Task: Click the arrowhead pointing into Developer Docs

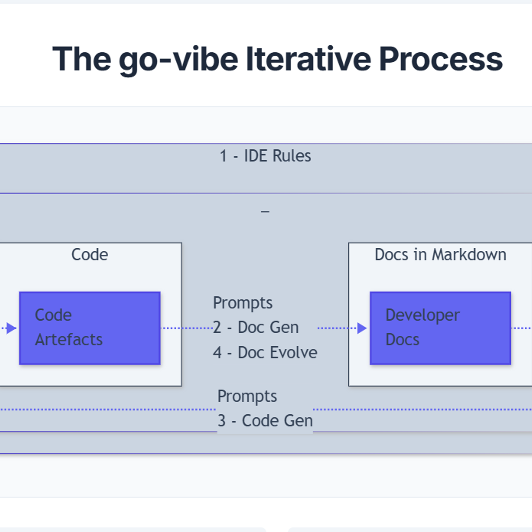Action: (x=362, y=328)
